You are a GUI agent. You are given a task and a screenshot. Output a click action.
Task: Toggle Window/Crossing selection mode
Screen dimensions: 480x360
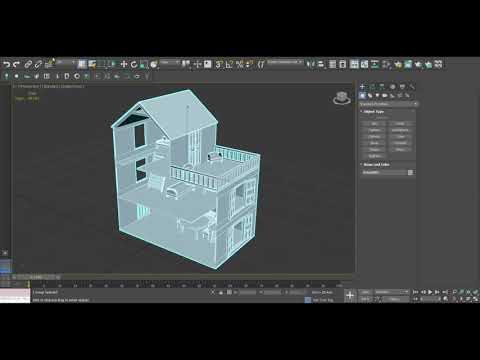click(112, 64)
